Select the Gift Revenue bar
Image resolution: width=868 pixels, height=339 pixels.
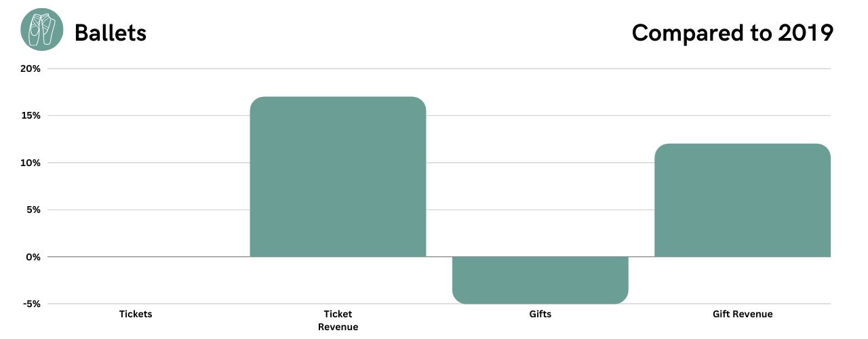pyautogui.click(x=742, y=200)
